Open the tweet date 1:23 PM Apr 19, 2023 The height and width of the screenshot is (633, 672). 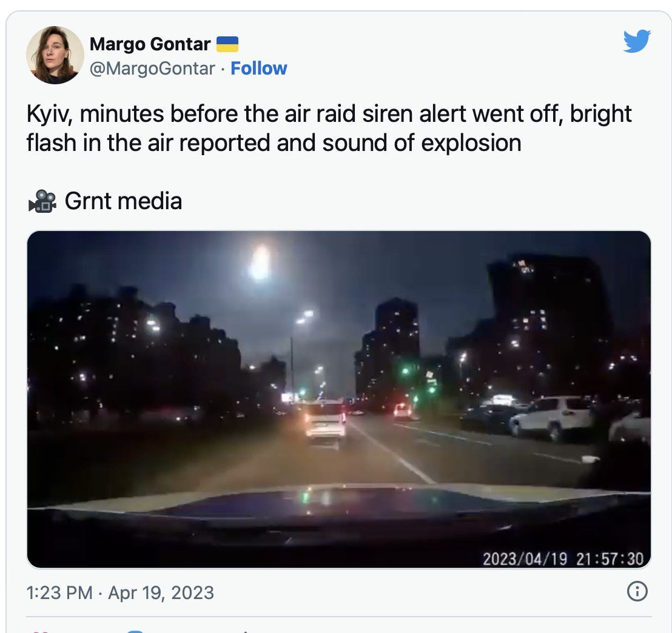[x=120, y=593]
